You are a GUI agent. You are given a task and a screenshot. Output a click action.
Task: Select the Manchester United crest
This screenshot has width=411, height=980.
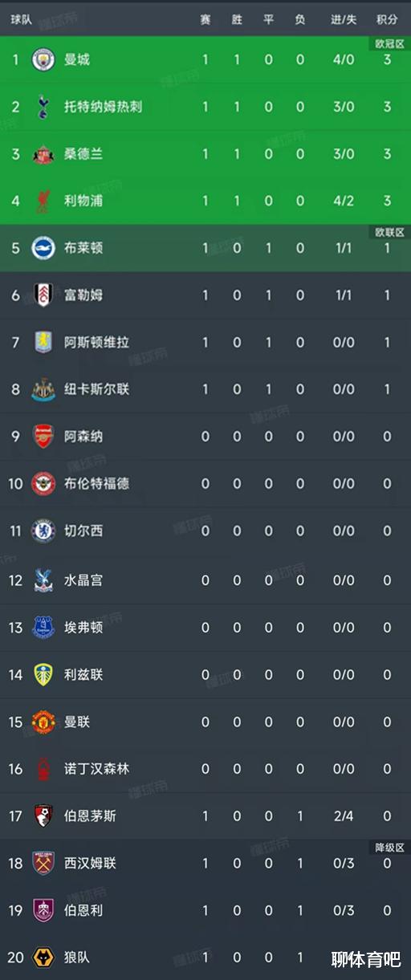coord(43,722)
